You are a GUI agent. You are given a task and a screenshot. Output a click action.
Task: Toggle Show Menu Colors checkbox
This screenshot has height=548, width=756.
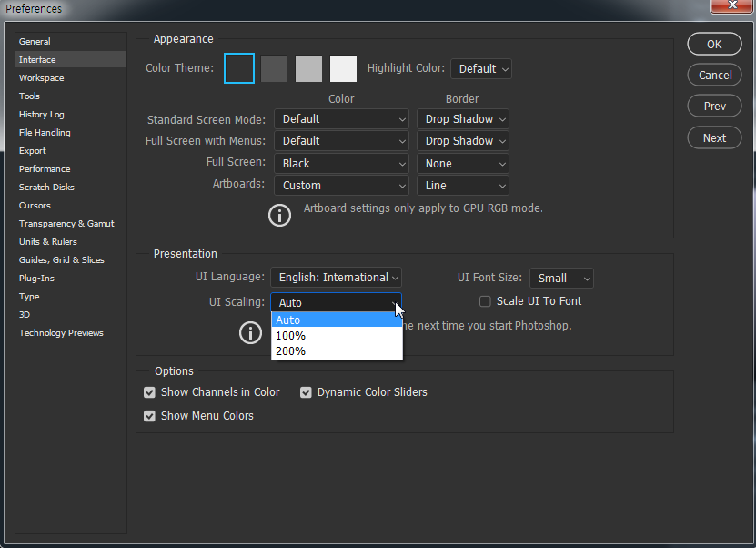click(149, 416)
